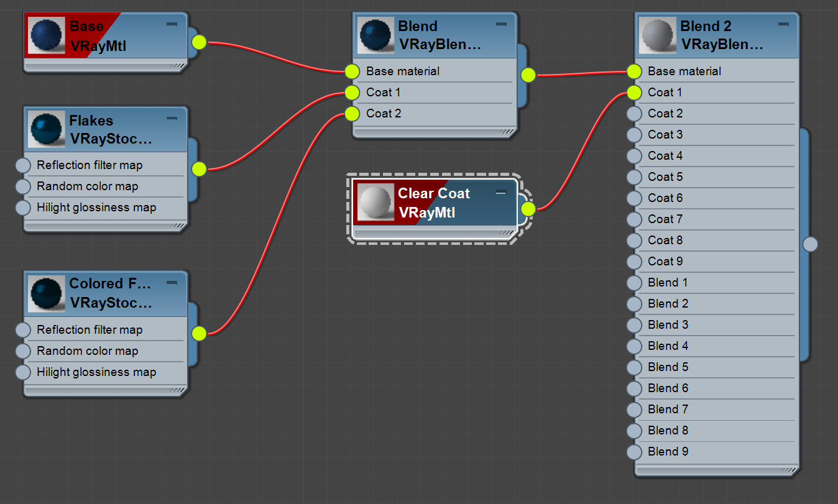
Task: Collapse the Base VRayMtl node
Action: coord(172,23)
